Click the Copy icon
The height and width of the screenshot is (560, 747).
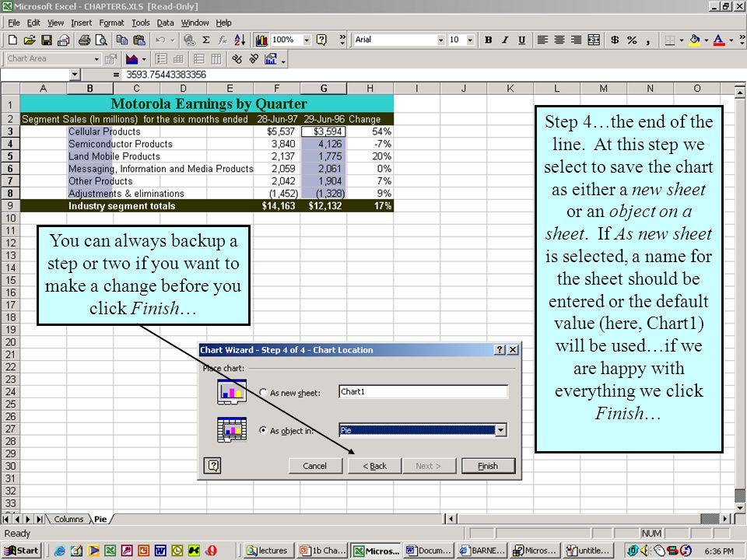(x=122, y=40)
